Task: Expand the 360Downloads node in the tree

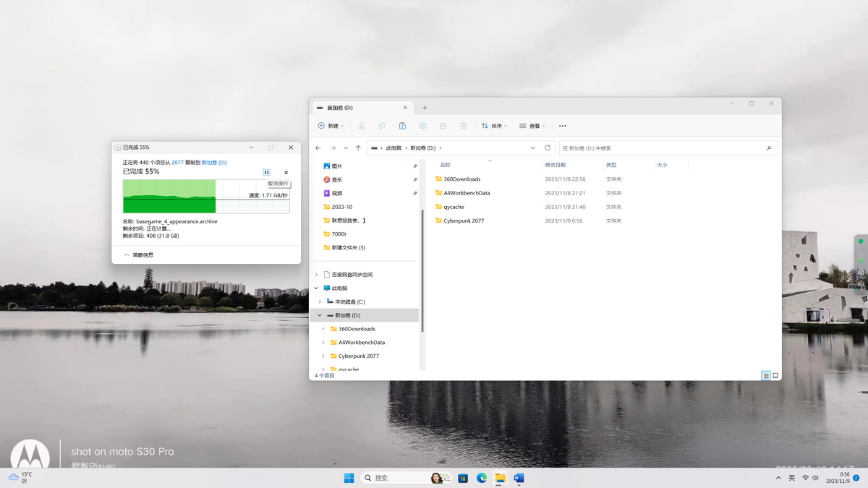Action: (323, 329)
